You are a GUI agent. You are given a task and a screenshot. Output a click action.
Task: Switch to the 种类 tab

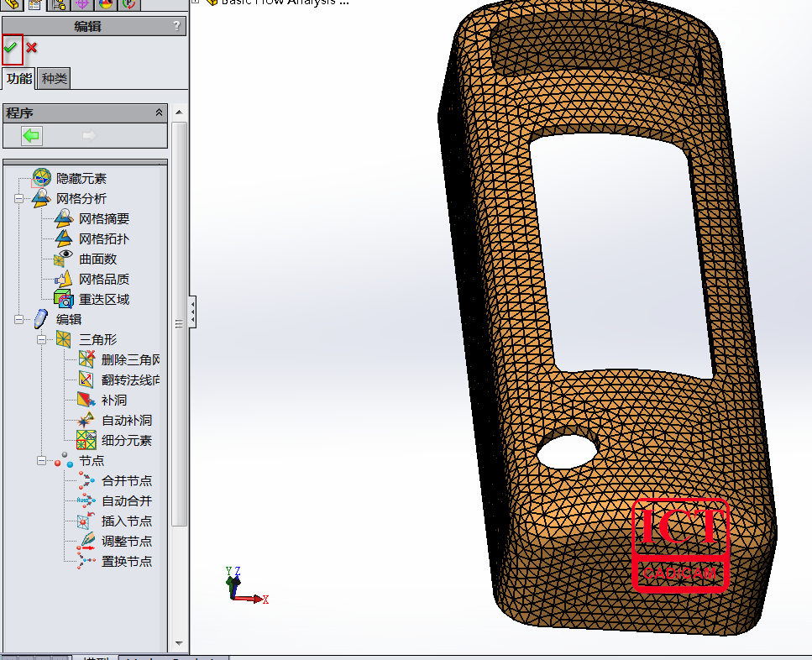pos(55,79)
